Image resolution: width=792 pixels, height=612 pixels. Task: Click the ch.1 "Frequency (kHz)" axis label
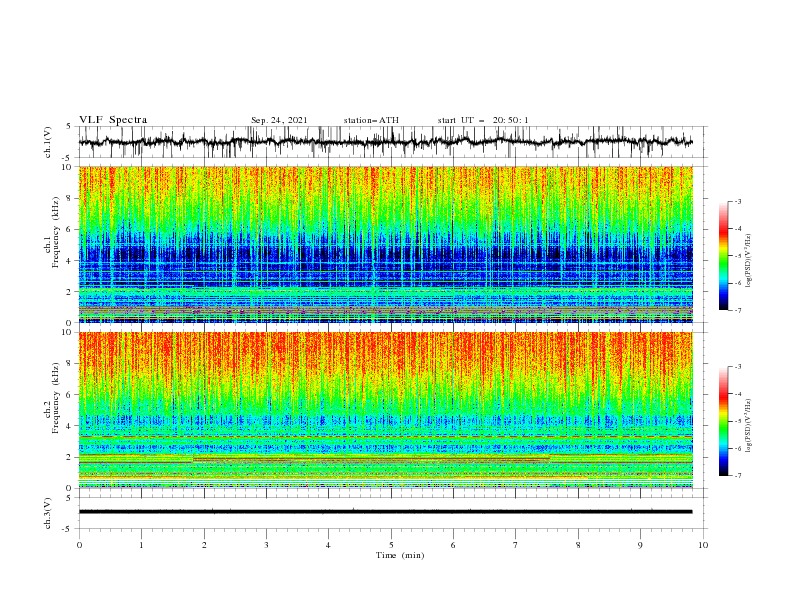[x=56, y=233]
